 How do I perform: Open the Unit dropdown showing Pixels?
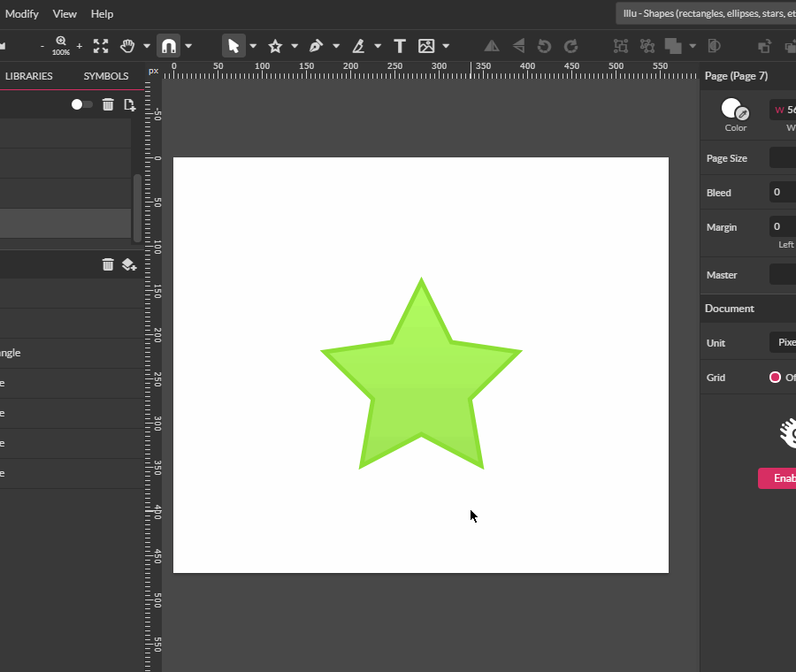[784, 343]
